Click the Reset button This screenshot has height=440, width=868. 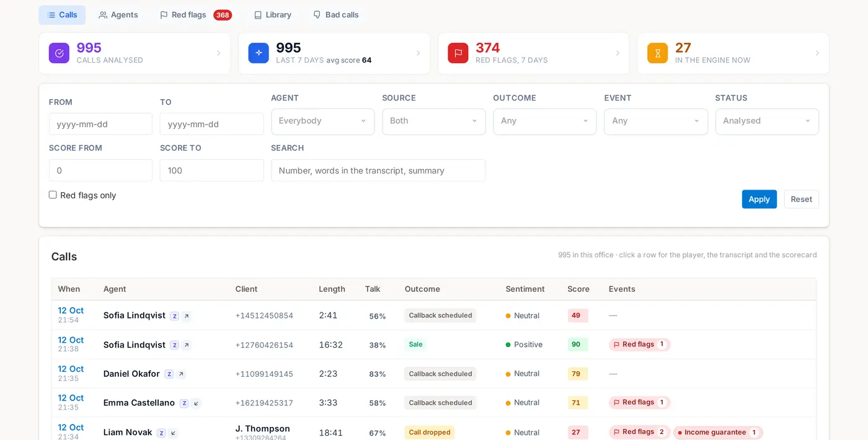(x=801, y=199)
